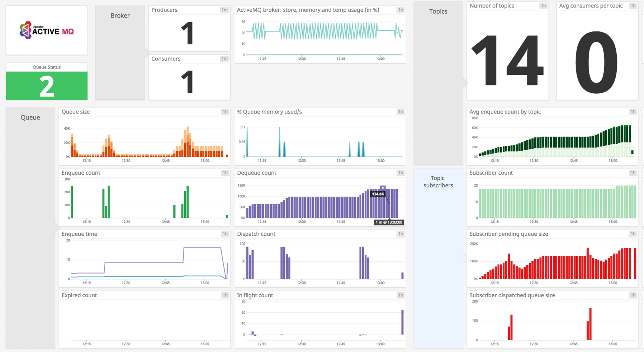Open the Avg consumers per topic title

click(591, 6)
